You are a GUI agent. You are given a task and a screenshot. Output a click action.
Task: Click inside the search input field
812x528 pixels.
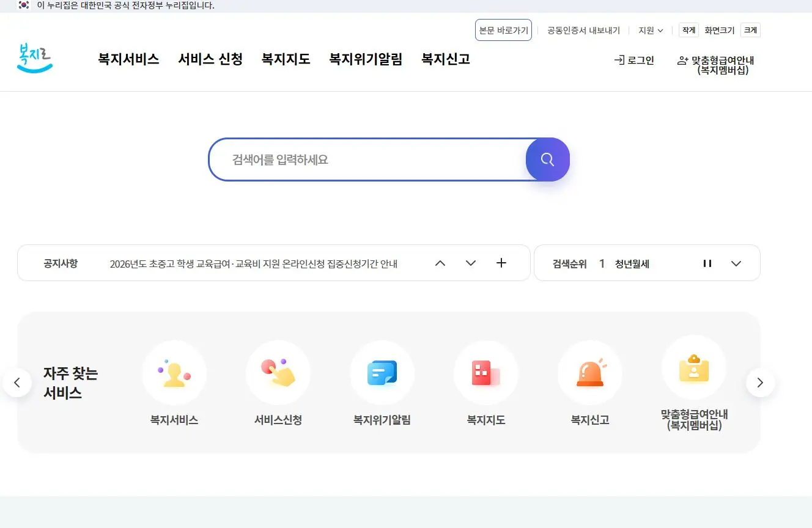(x=367, y=159)
